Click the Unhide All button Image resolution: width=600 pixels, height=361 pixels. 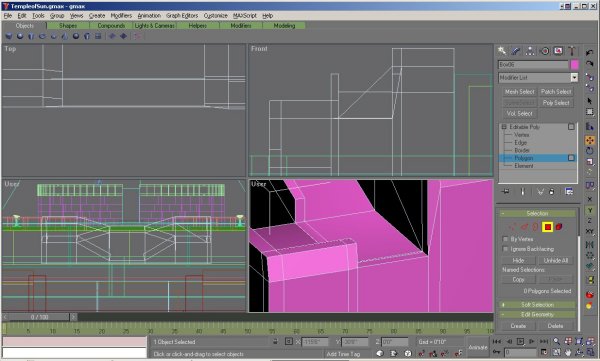tap(556, 260)
